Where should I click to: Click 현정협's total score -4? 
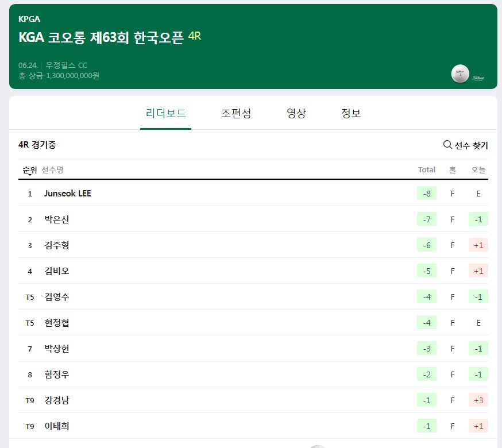coord(426,323)
